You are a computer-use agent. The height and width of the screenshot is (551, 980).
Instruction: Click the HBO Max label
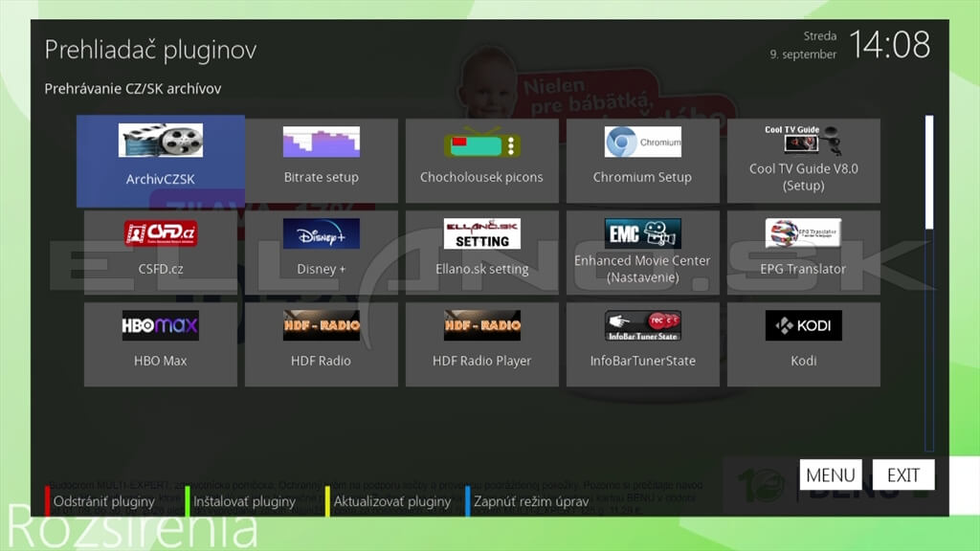(x=161, y=361)
